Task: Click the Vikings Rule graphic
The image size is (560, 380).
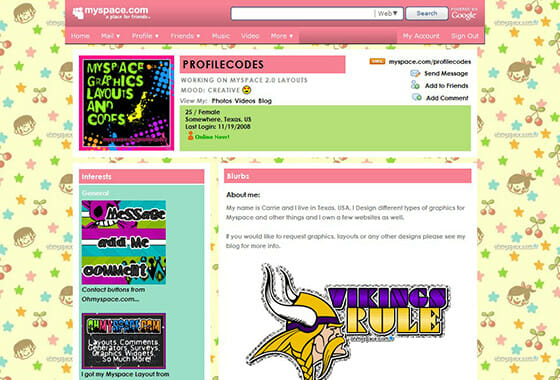Action: (x=348, y=321)
